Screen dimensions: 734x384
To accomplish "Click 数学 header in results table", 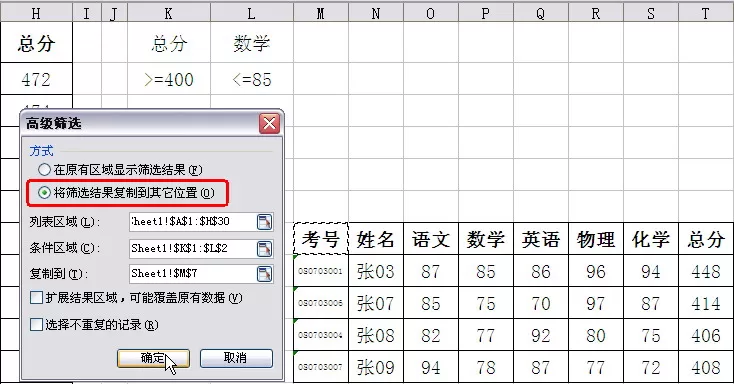I will click(x=486, y=239).
